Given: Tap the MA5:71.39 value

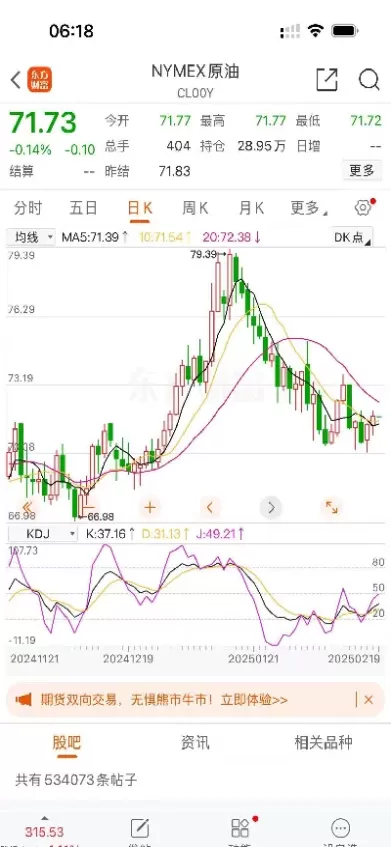Looking at the screenshot, I should pos(95,237).
